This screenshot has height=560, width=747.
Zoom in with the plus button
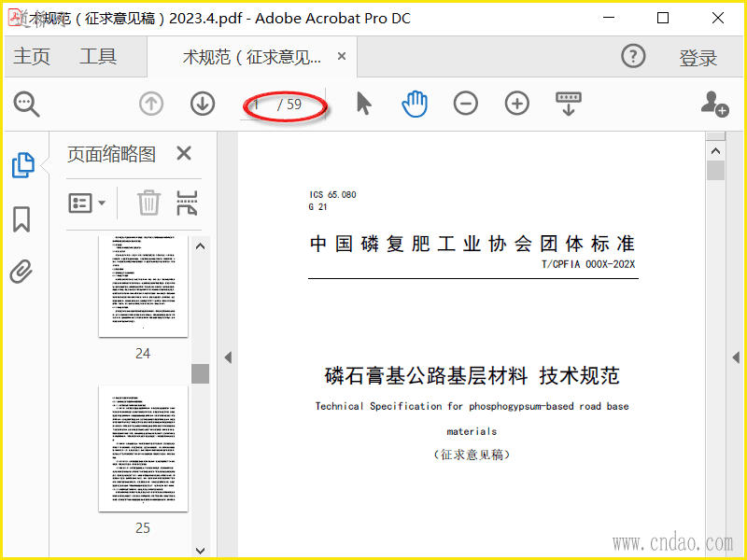[x=517, y=104]
